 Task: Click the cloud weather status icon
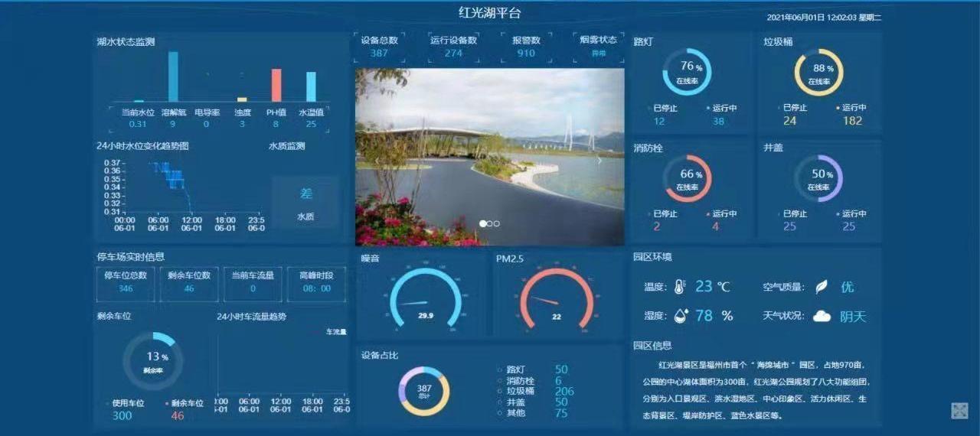pos(822,316)
